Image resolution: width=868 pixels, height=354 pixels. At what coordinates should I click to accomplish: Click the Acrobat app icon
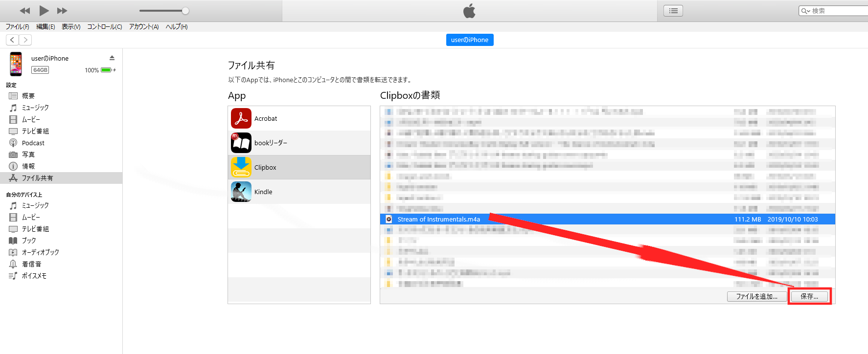point(241,118)
